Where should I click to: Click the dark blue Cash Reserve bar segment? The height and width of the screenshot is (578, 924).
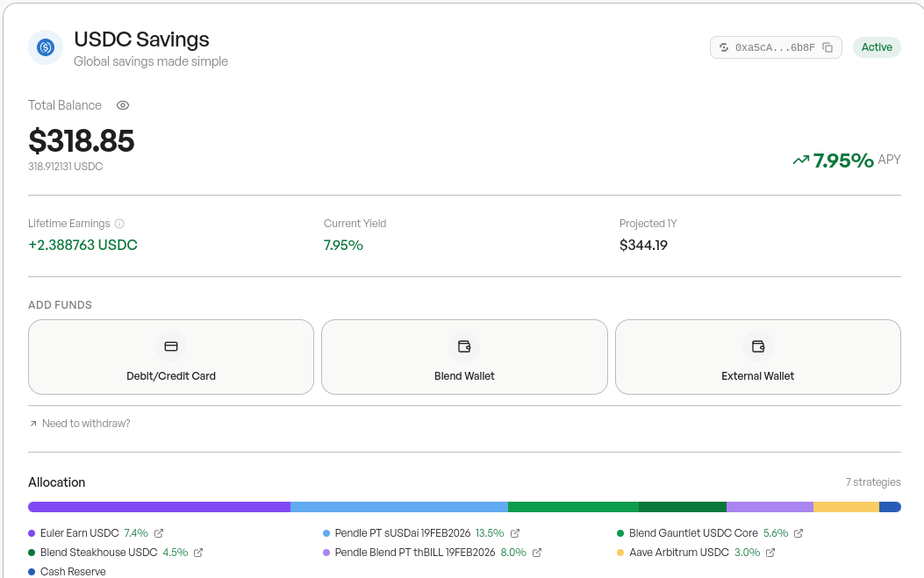click(x=890, y=507)
